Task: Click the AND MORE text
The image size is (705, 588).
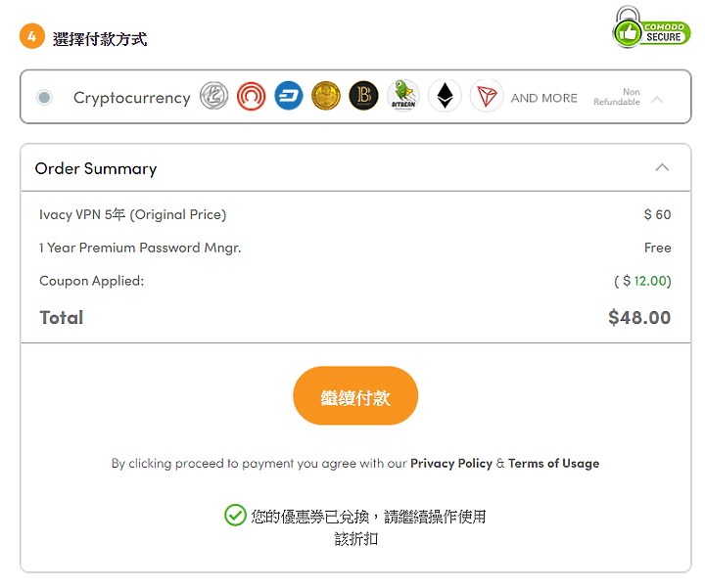Action: [543, 98]
